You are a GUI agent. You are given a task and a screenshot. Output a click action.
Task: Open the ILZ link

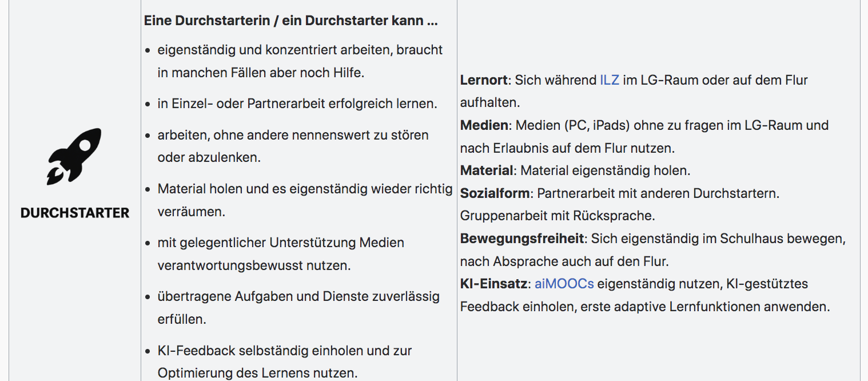609,80
